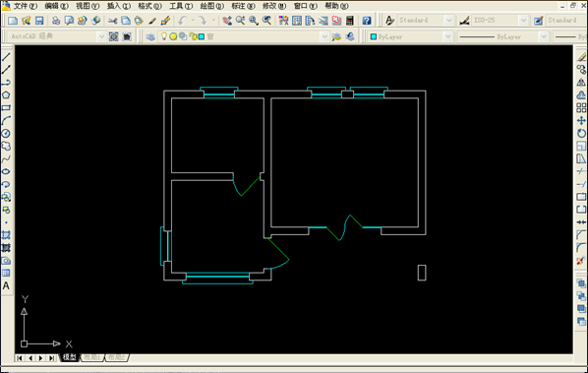Activate the Pan realtime tool
Image resolution: width=588 pixels, height=373 pixels.
227,21
